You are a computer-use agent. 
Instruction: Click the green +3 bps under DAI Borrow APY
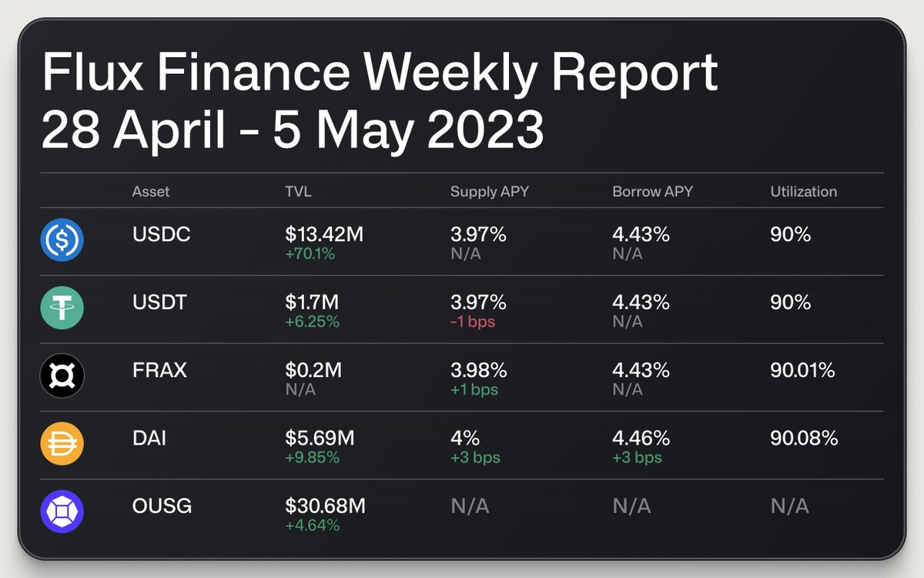click(637, 457)
